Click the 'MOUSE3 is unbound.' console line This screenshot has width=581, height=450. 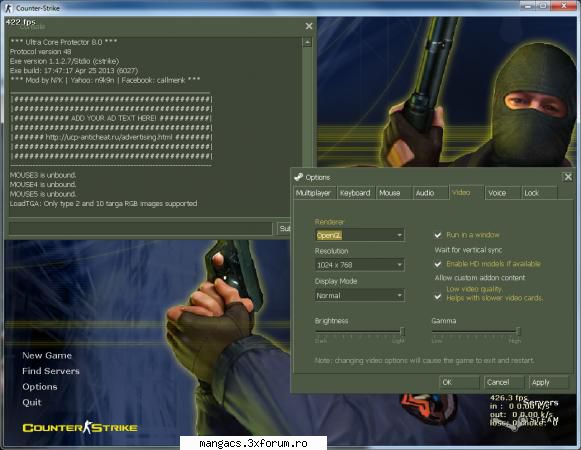(x=43, y=175)
